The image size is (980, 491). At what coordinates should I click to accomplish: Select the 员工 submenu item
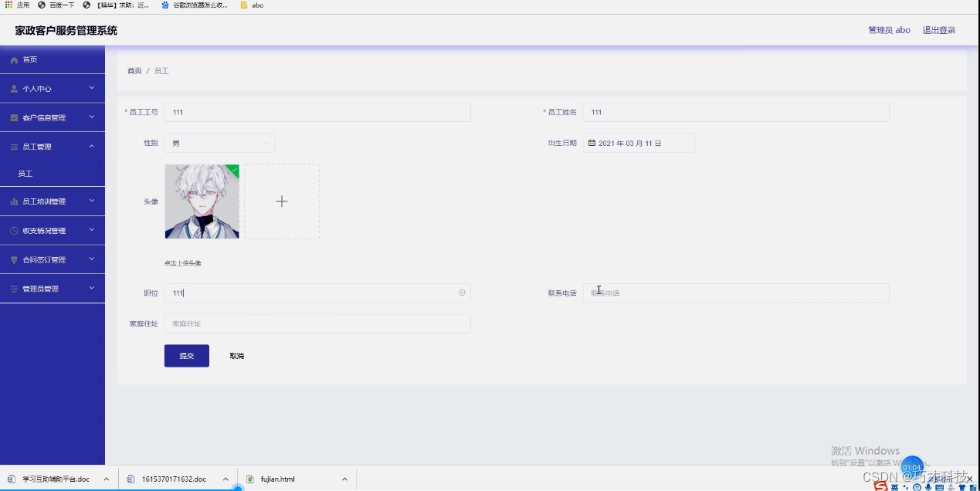(53, 174)
